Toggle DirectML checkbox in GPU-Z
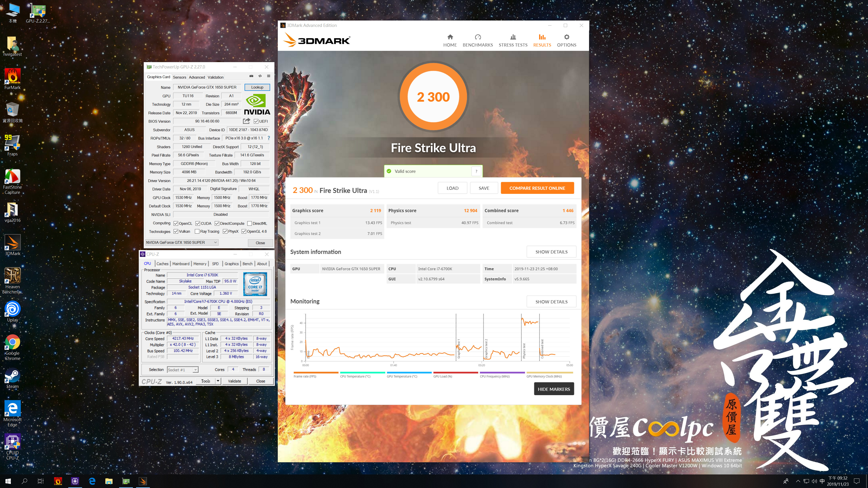868x488 pixels. (249, 223)
